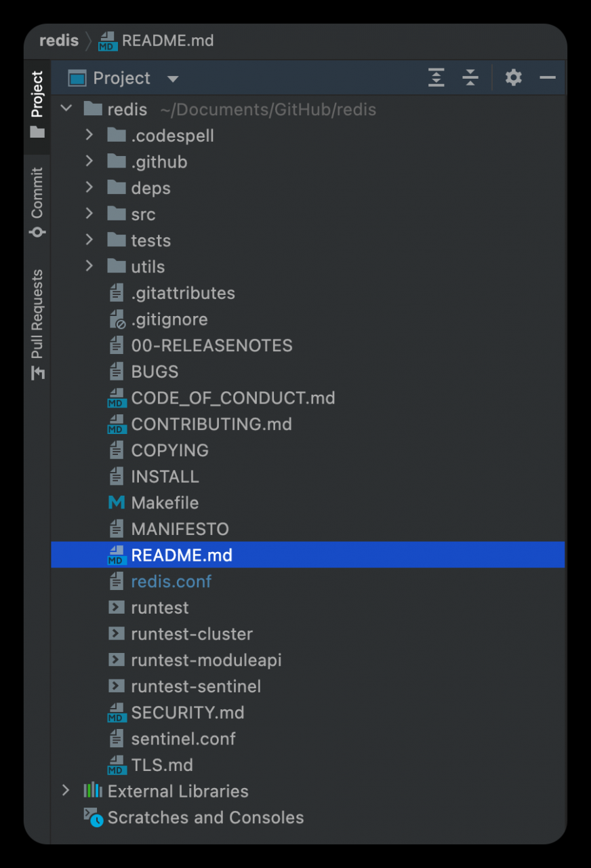Viewport: 591px width, 868px height.
Task: Expand the .github folder chevron
Action: click(89, 161)
